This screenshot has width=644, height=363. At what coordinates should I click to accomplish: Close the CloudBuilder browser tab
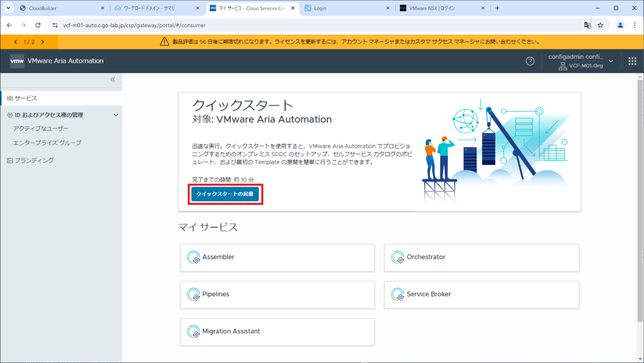point(103,9)
